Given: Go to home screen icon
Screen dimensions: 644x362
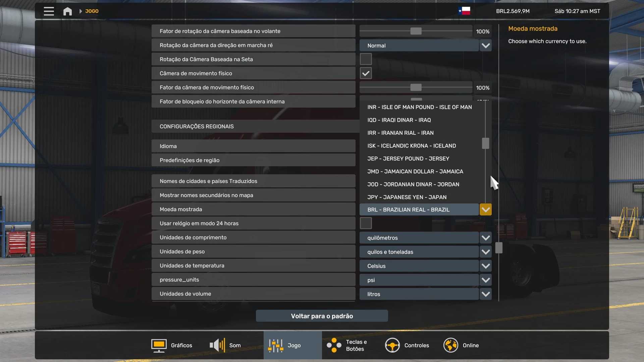Looking at the screenshot, I should point(67,11).
